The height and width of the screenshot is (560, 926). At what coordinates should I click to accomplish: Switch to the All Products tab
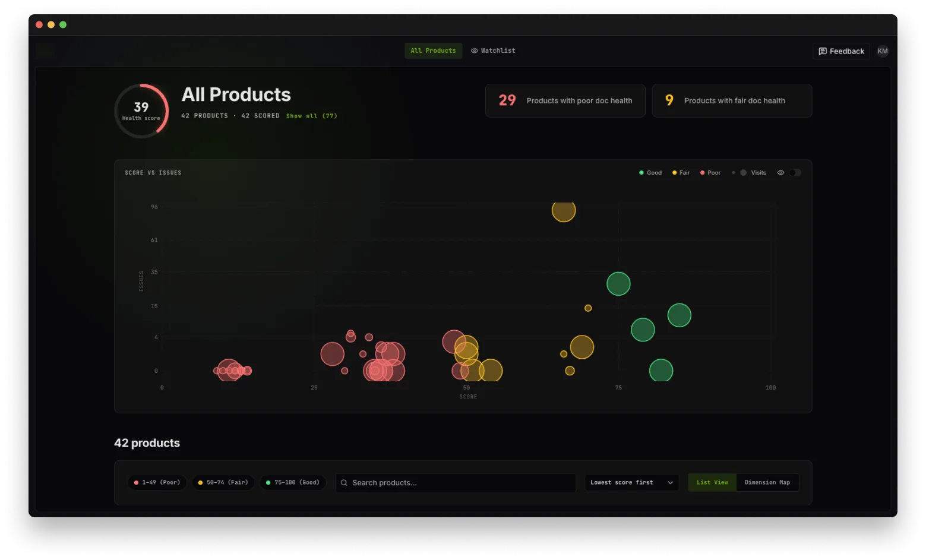pyautogui.click(x=433, y=51)
